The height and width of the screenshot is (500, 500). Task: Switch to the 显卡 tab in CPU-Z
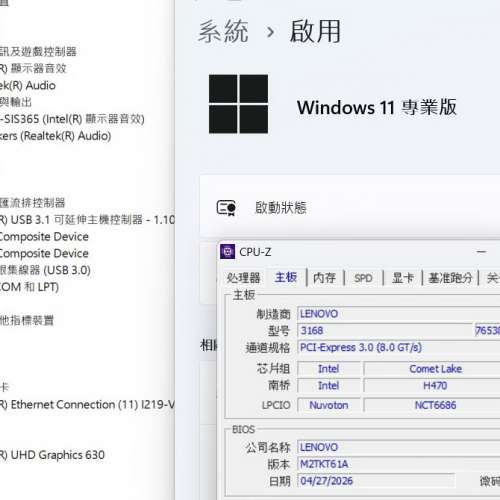(x=403, y=278)
